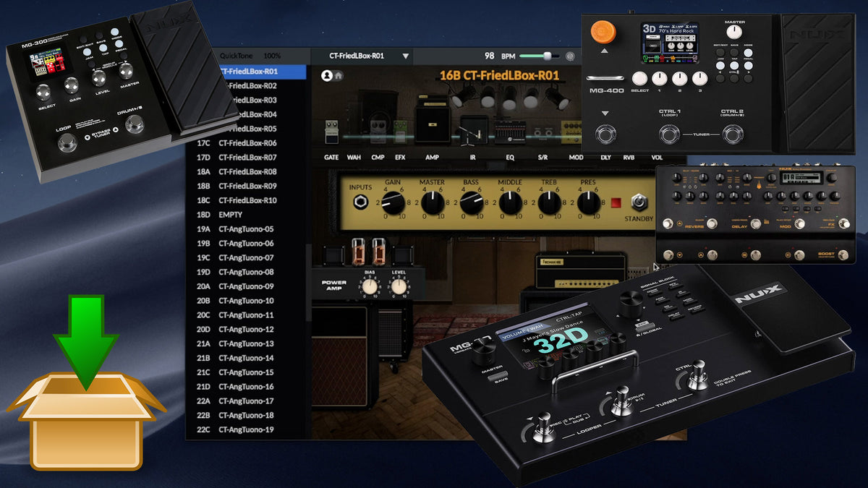Select preset 19A CT-AngTuono-05
868x488 pixels.
point(246,229)
